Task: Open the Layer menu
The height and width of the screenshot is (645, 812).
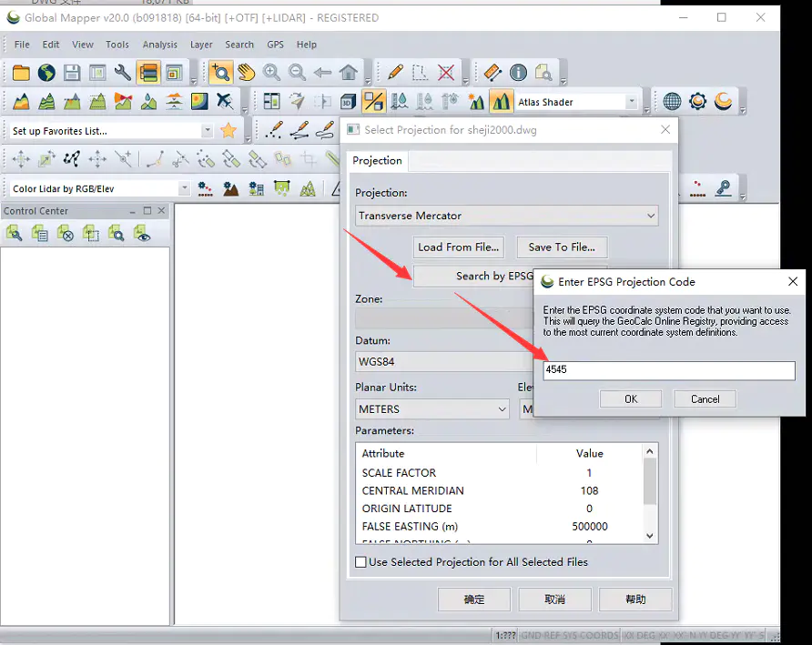Action: (201, 45)
